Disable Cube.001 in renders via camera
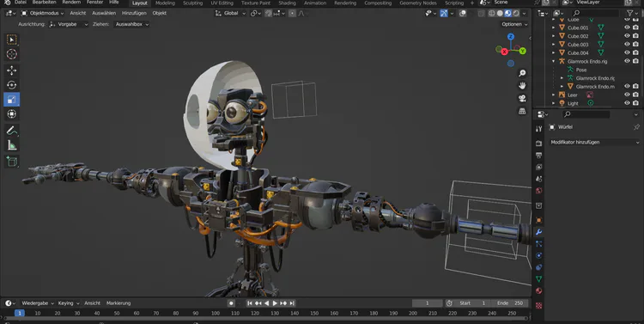This screenshot has height=324, width=644. click(635, 28)
